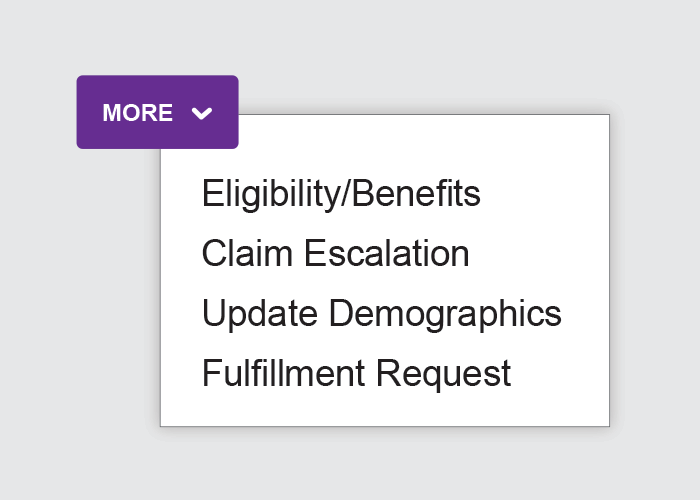This screenshot has width=700, height=500.
Task: Open Update Demographics menu entry
Action: coord(382,314)
